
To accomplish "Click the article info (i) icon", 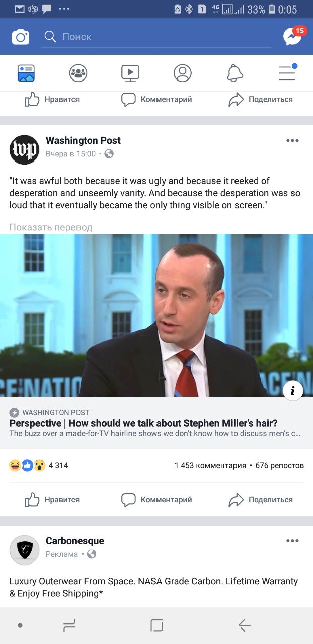I will (x=293, y=390).
